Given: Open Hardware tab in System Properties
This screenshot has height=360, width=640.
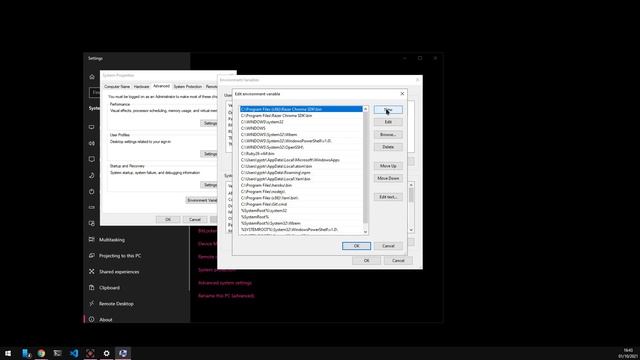Looking at the screenshot, I should click(x=141, y=87).
